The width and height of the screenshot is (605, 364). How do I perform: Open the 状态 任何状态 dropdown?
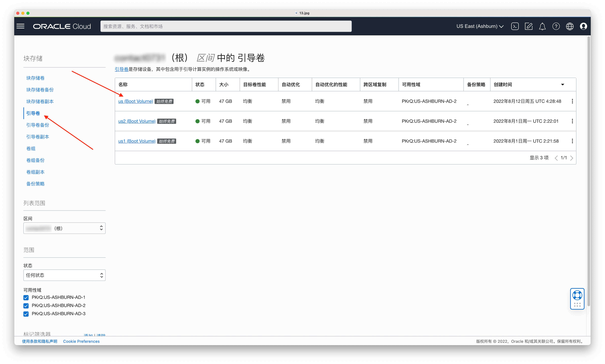coord(64,275)
